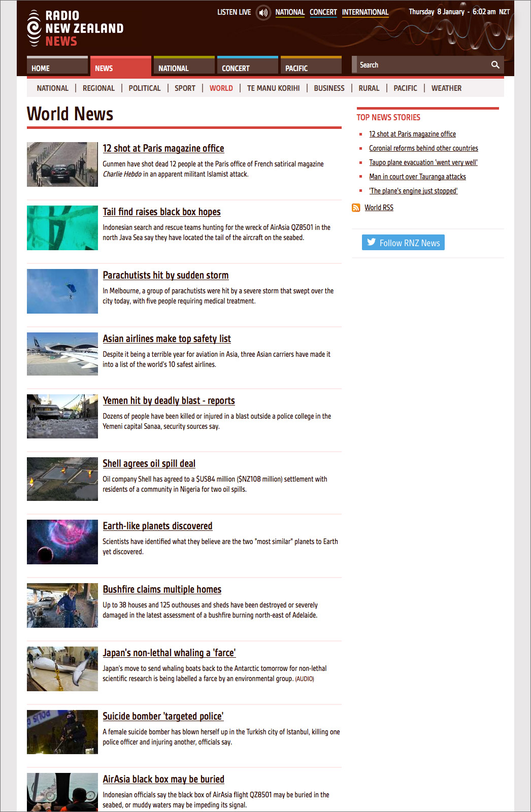The image size is (531, 812).
Task: Open 'AirAsia black box may be buried' article
Action: pos(163,779)
